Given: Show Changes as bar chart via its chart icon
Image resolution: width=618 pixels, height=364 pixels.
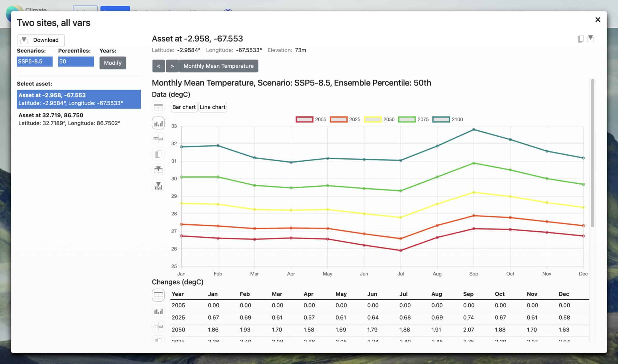Looking at the screenshot, I should [x=158, y=311].
